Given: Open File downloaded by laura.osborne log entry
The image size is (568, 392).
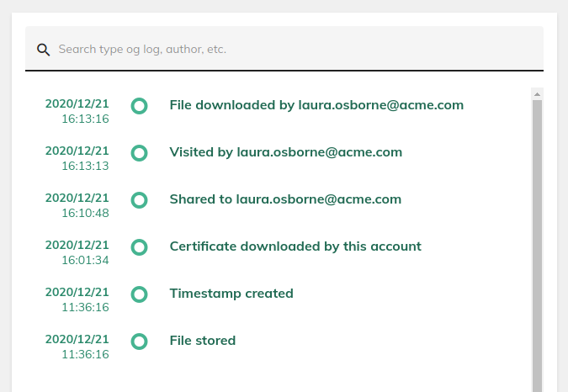Looking at the screenshot, I should tap(316, 105).
